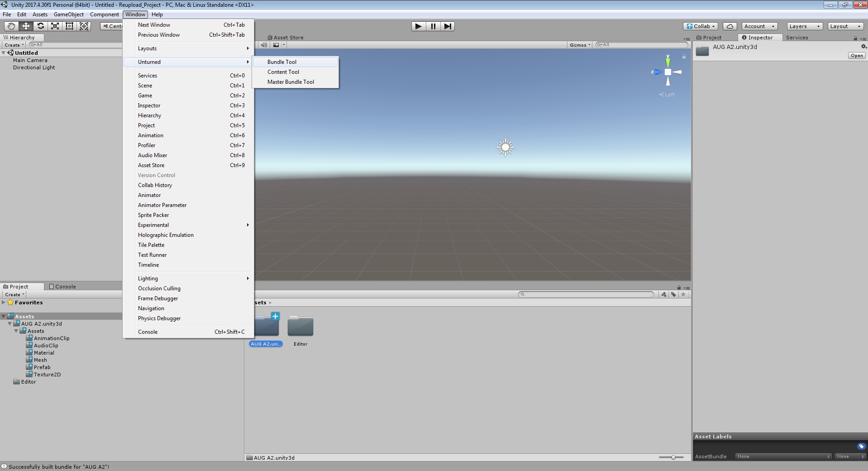Screen dimensions: 868x471
Task: Toggle the Inspector panel lock
Action: point(855,38)
